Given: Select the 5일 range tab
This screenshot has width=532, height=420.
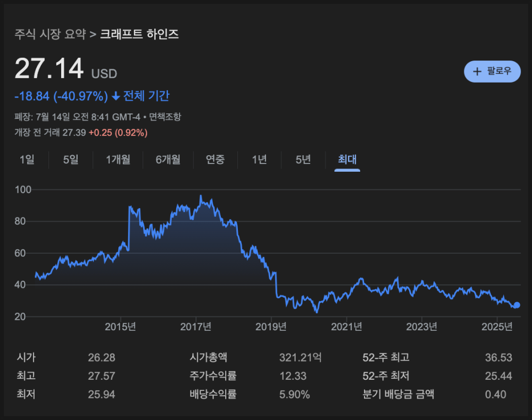Looking at the screenshot, I should (x=71, y=160).
